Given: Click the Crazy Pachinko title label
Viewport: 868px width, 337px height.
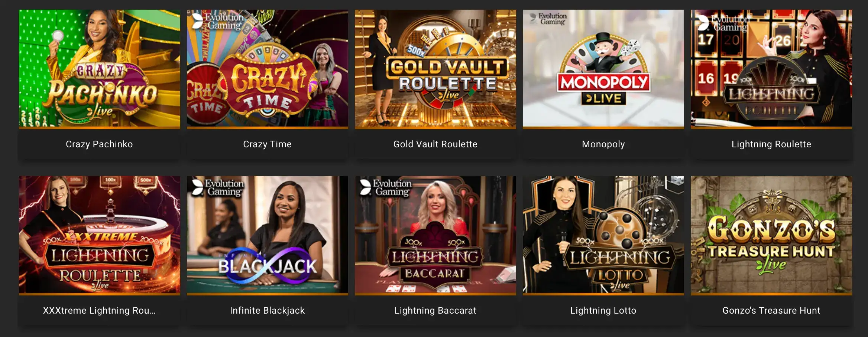Looking at the screenshot, I should tap(99, 144).
